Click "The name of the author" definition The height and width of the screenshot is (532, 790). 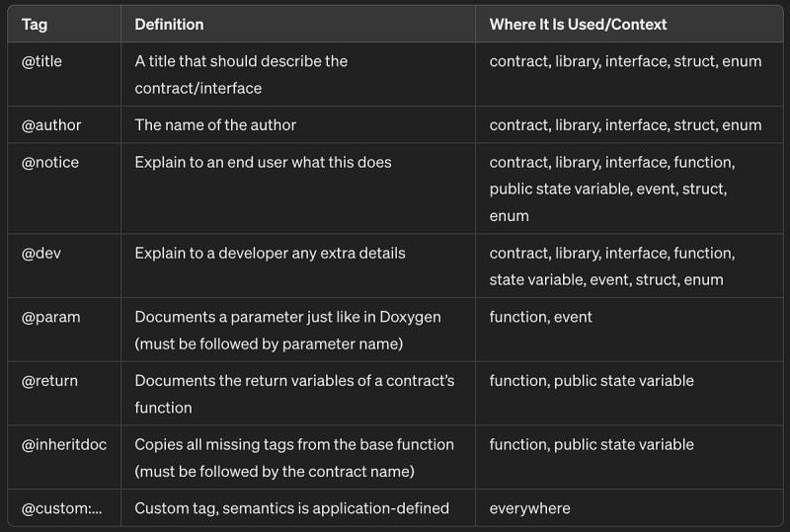tap(215, 125)
